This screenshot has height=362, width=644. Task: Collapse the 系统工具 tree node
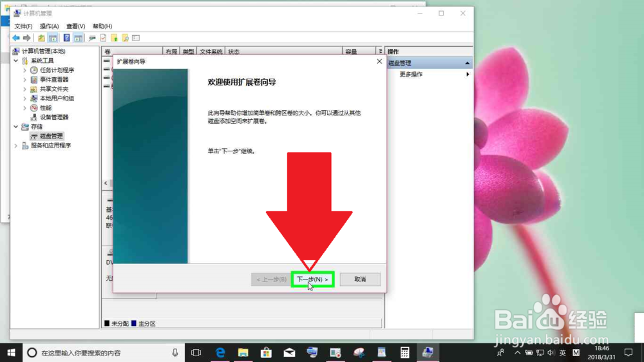[16, 61]
